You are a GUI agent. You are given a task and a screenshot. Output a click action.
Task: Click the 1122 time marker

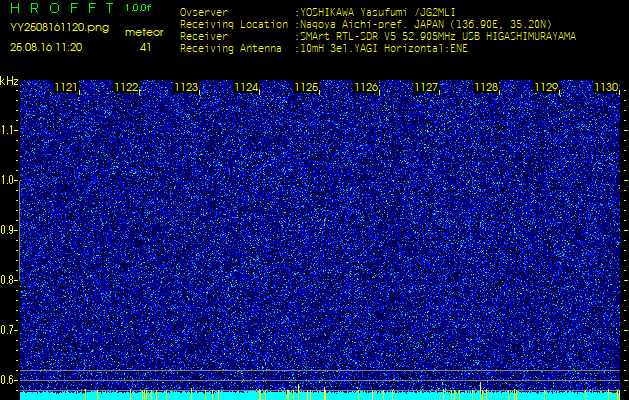126,87
